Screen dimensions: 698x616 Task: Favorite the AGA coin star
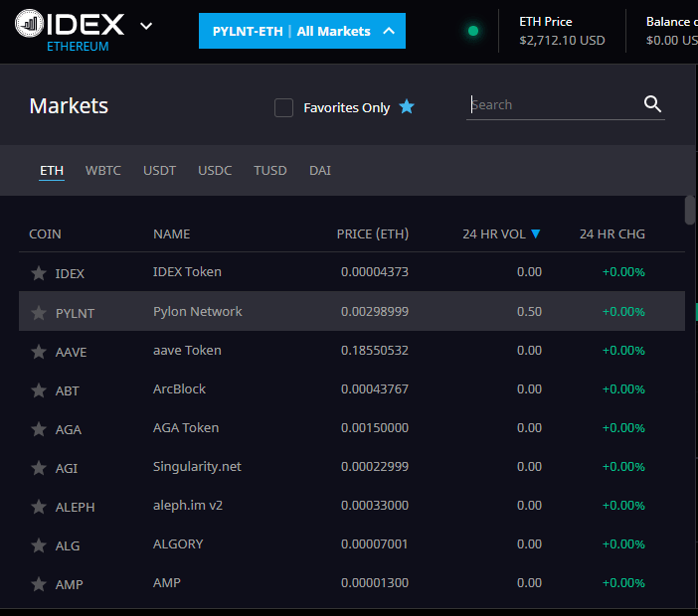point(39,429)
